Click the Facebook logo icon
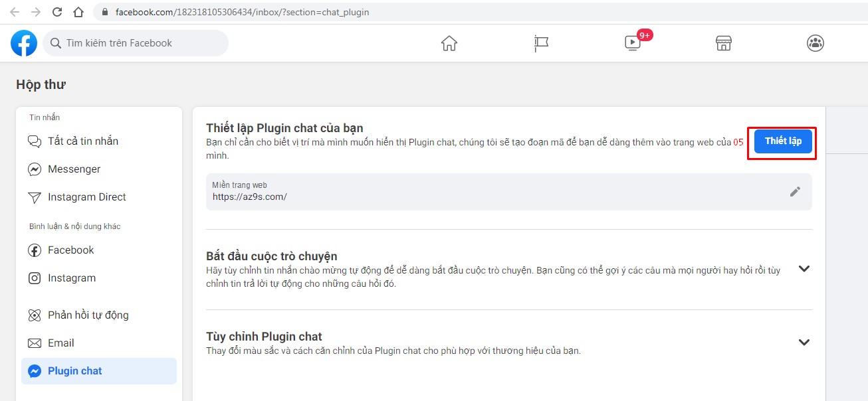 [x=24, y=43]
